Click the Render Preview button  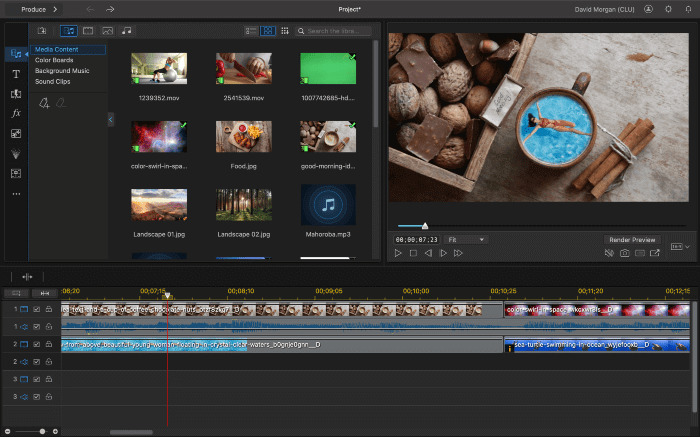[633, 240]
